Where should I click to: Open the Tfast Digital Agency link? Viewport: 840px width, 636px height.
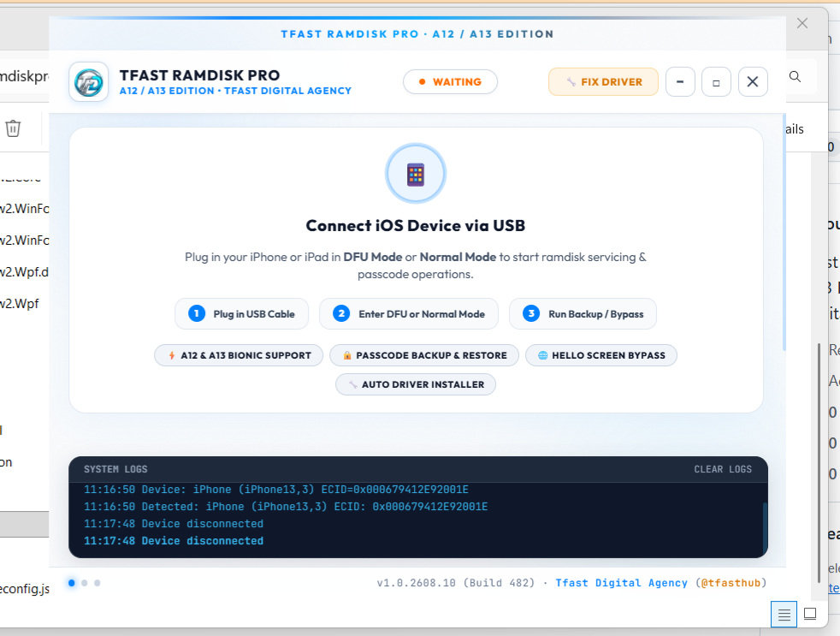[x=621, y=583]
